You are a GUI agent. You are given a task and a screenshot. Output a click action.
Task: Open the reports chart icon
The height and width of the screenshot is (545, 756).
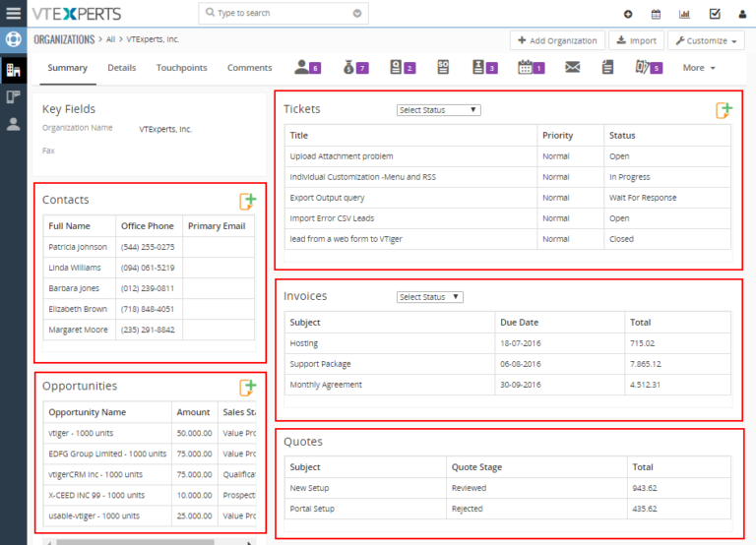click(x=684, y=14)
